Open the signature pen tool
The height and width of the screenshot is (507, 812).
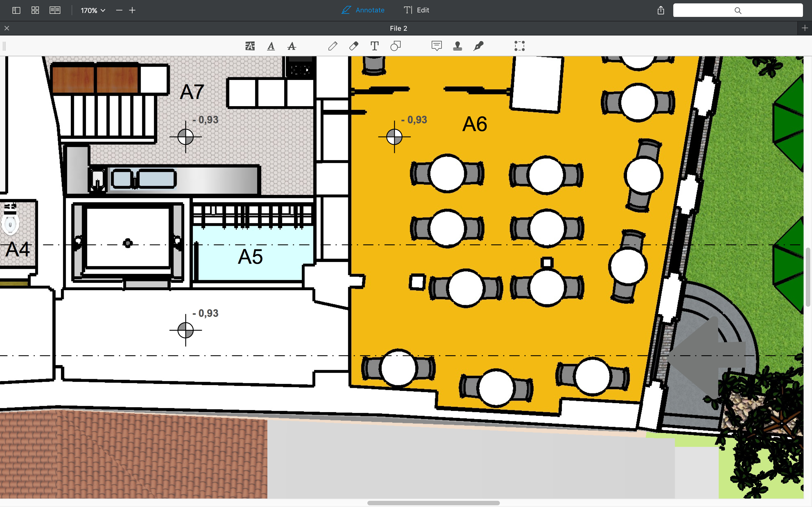pyautogui.click(x=478, y=46)
